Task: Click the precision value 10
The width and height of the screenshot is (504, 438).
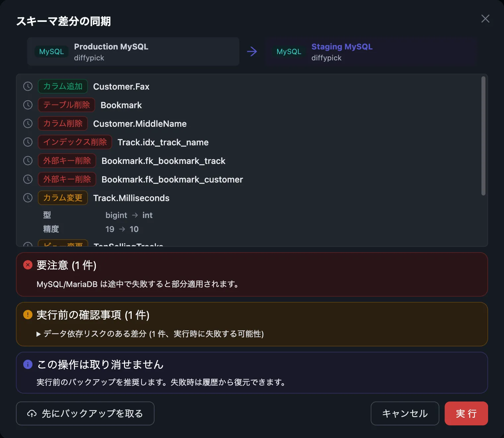Action: pos(134,229)
